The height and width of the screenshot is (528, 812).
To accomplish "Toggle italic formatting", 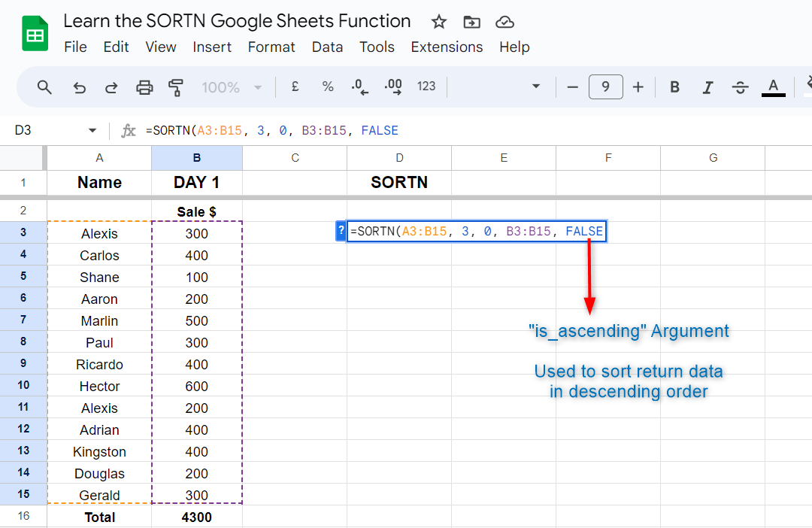I will [707, 87].
